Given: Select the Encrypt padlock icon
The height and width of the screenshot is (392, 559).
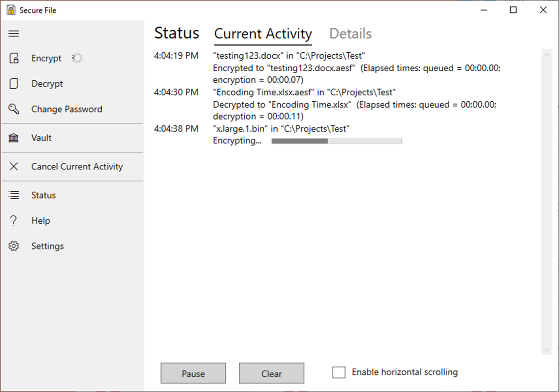Looking at the screenshot, I should click(x=13, y=58).
